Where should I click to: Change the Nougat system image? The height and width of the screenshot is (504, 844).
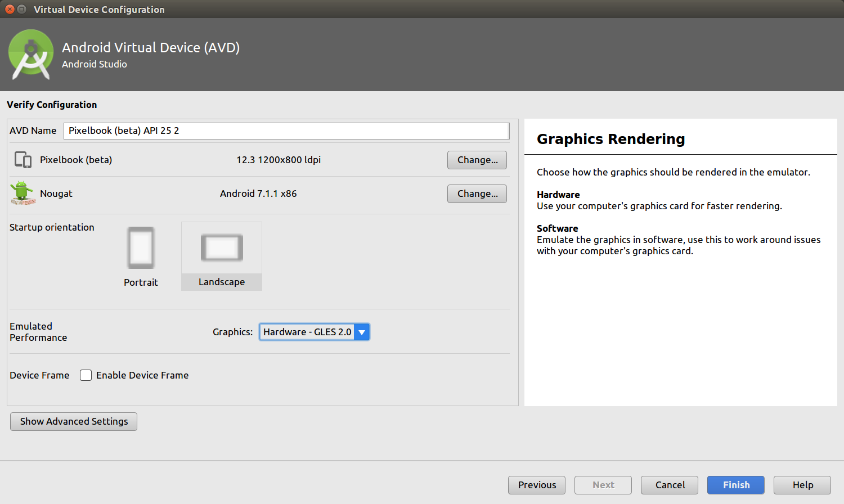click(477, 193)
